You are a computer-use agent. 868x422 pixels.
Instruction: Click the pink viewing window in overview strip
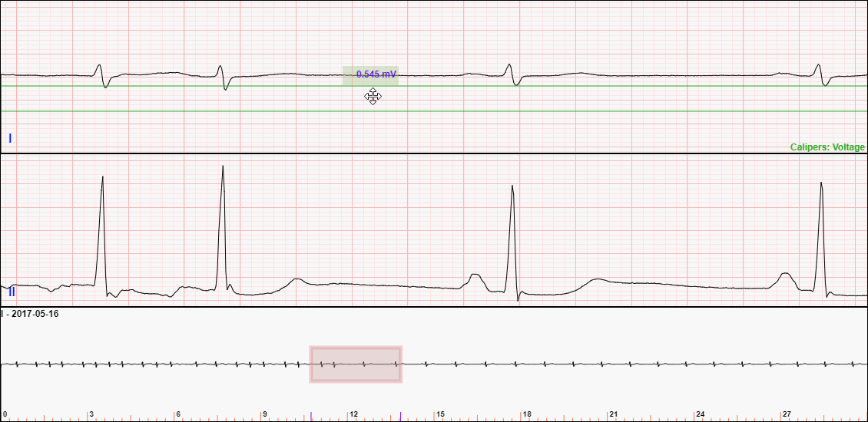coord(356,364)
